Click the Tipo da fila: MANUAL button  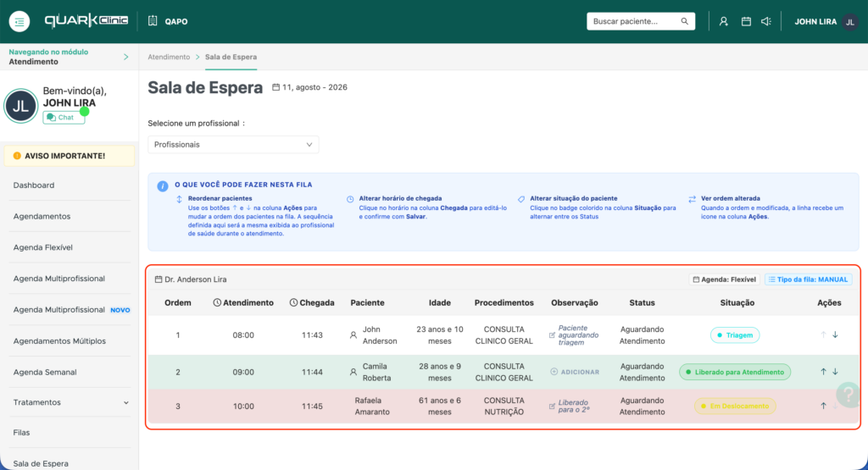[x=809, y=279]
